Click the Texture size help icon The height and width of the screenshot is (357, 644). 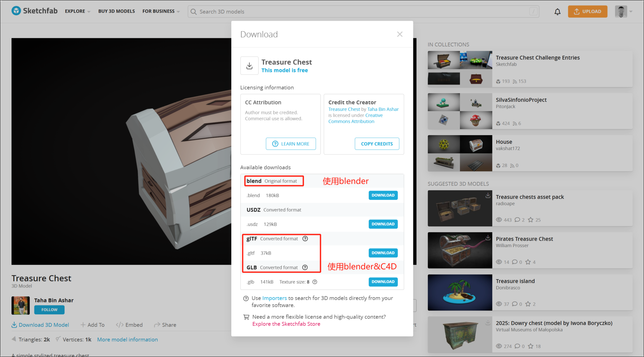click(x=315, y=282)
